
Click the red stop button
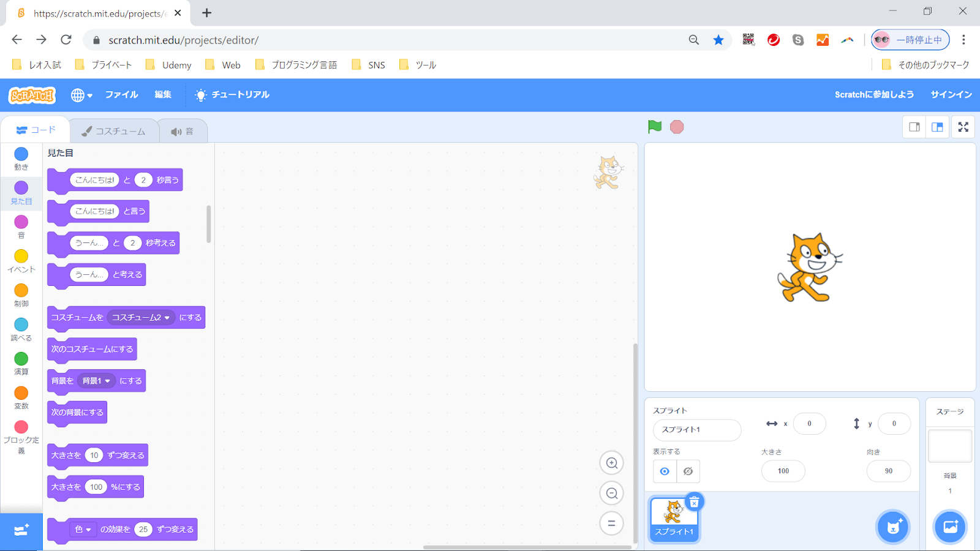[677, 127]
